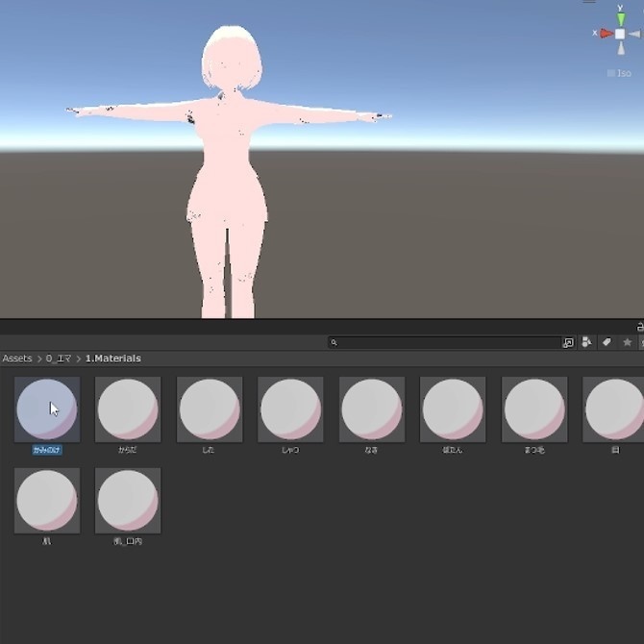
Task: Click the 肌_口内 name label text
Action: (x=128, y=542)
